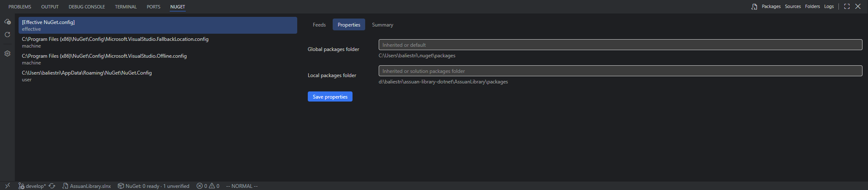Click the Local packages folder label
The width and height of the screenshot is (868, 190).
tap(332, 75)
